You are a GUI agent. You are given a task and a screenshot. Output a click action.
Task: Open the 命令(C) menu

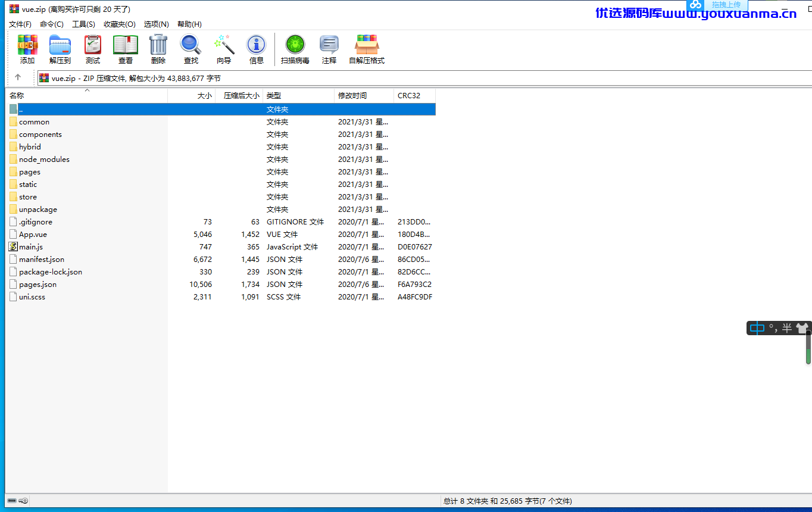click(52, 24)
